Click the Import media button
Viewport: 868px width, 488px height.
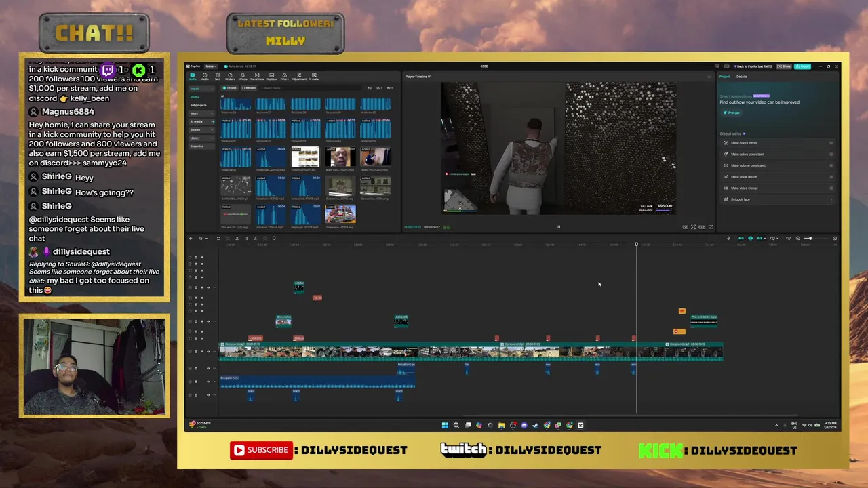230,88
